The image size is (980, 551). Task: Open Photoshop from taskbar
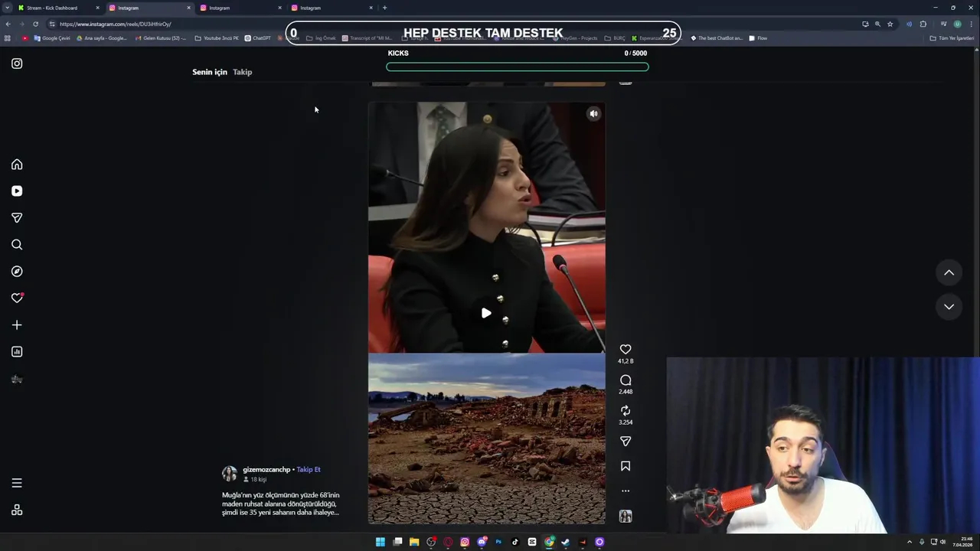498,542
